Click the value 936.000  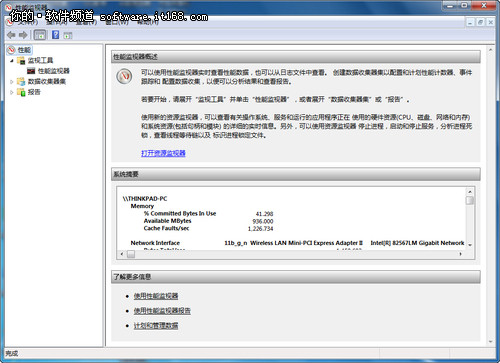point(263,221)
